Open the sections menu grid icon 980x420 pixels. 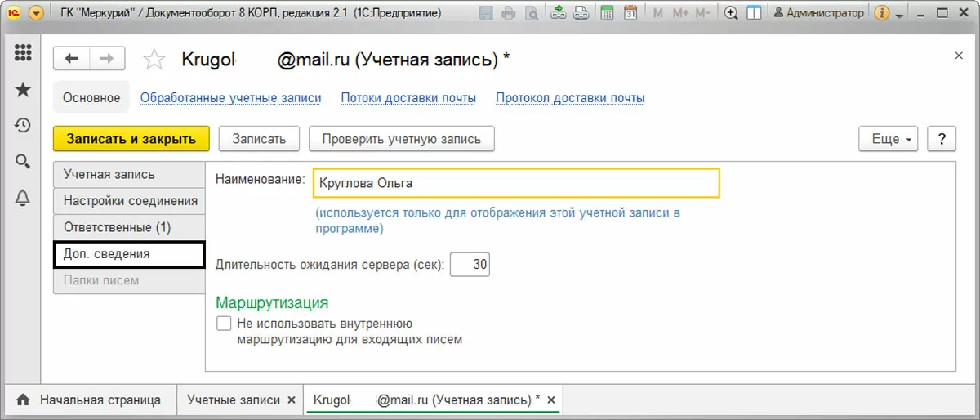coord(23,53)
